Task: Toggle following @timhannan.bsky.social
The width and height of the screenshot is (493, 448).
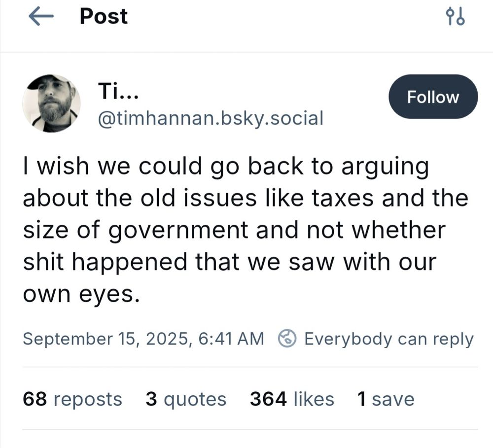Action: click(433, 97)
